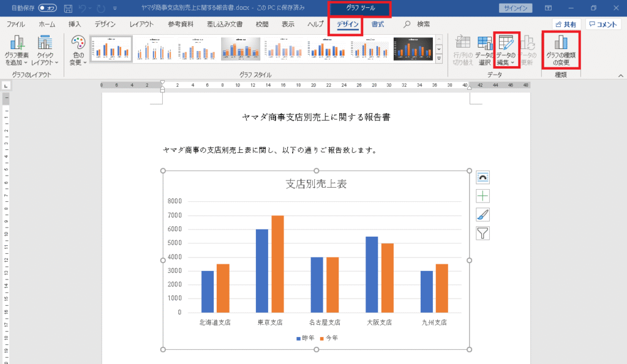Click Select Data (データの選択) icon

(x=485, y=50)
